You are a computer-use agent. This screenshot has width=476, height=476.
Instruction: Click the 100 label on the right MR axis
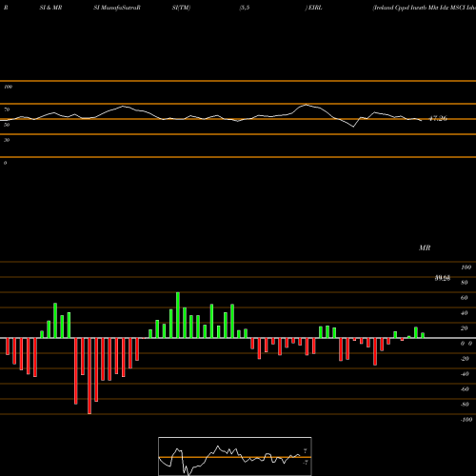[466, 268]
